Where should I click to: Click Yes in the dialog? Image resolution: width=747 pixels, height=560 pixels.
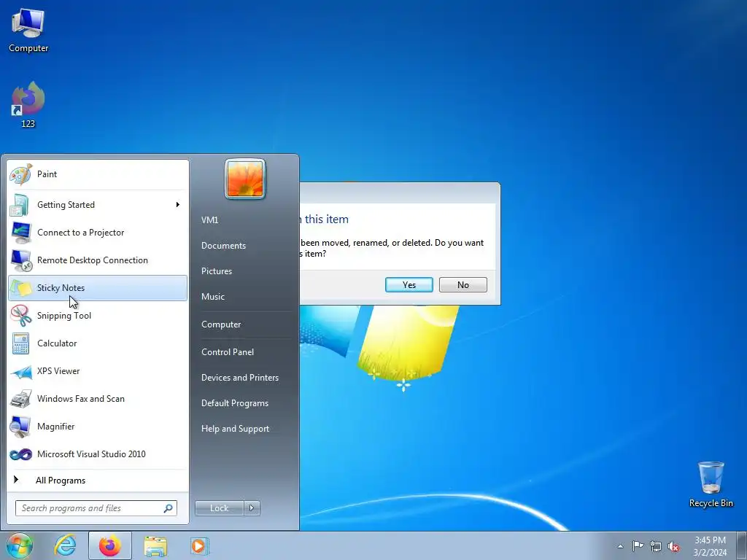coord(409,285)
